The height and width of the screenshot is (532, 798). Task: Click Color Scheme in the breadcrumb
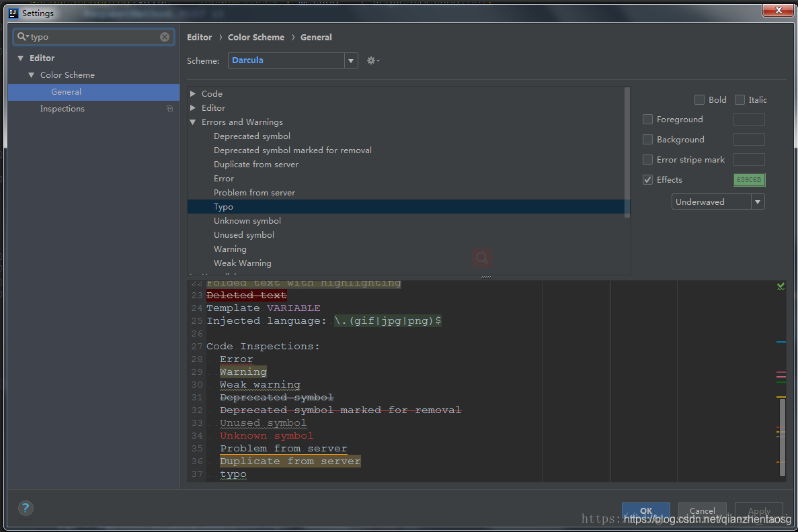(x=256, y=37)
